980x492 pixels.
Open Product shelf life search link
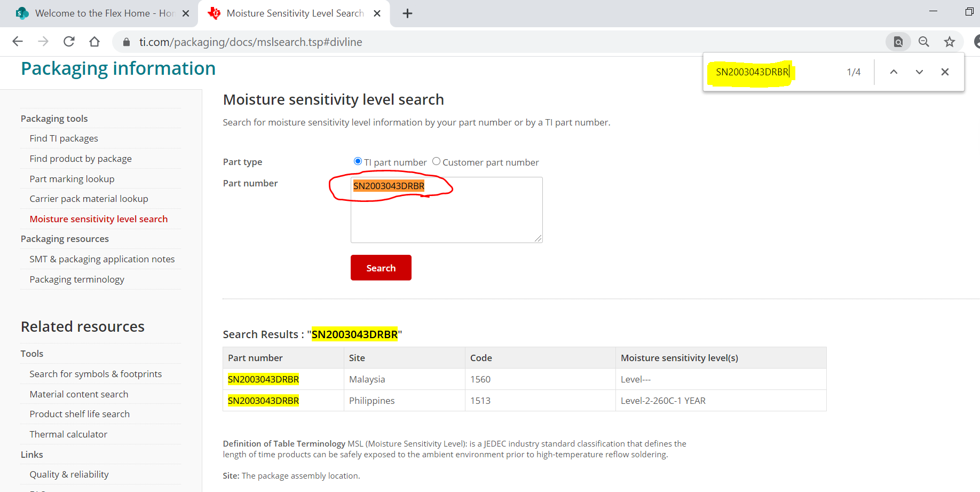coord(80,414)
